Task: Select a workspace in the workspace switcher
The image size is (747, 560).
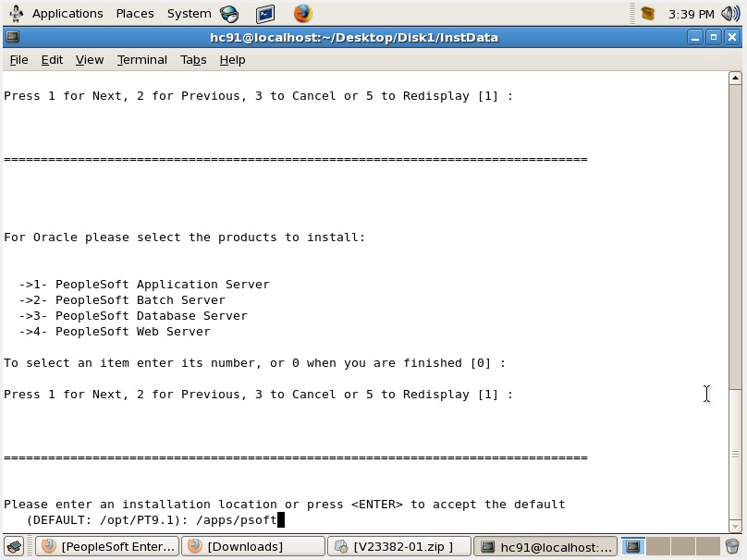Action: coord(633,546)
